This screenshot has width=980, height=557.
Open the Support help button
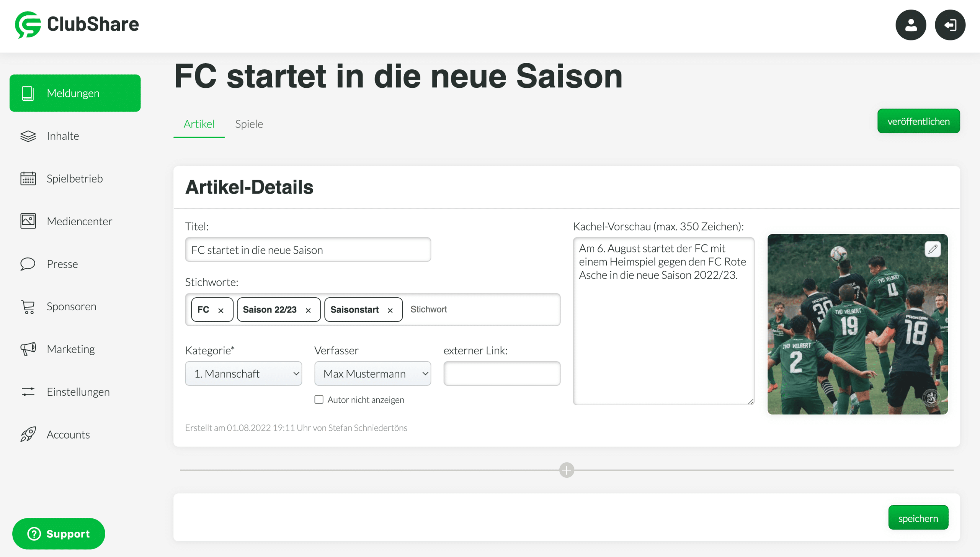click(59, 534)
